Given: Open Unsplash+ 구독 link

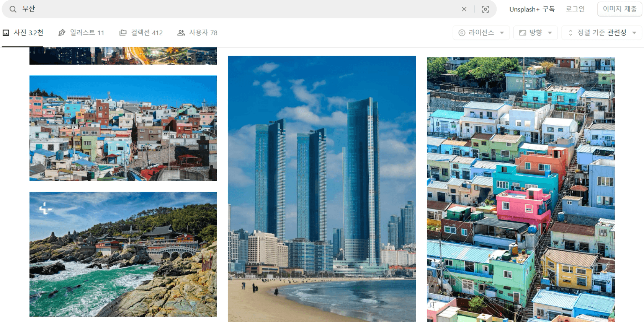Looking at the screenshot, I should [532, 9].
